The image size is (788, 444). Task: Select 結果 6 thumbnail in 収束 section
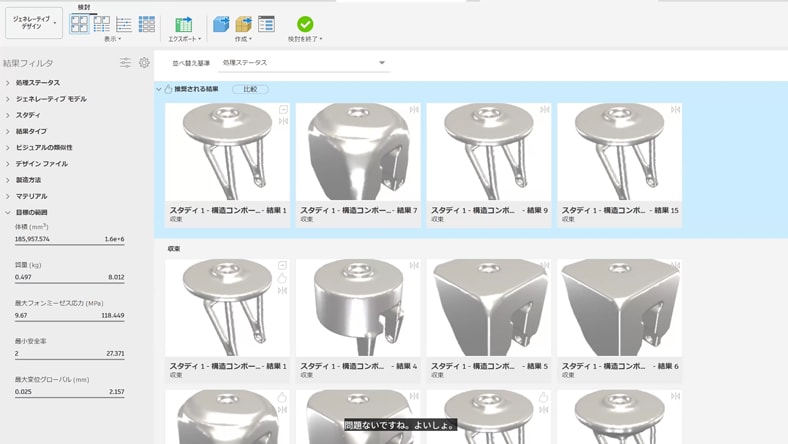(619, 308)
